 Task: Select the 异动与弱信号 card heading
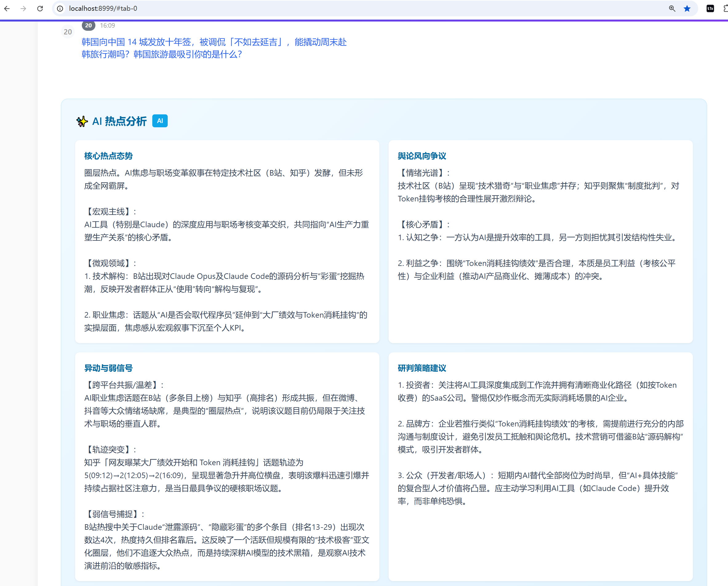tap(108, 368)
